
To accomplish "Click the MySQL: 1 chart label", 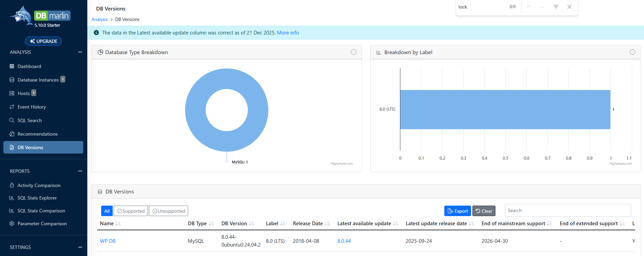I will (240, 162).
